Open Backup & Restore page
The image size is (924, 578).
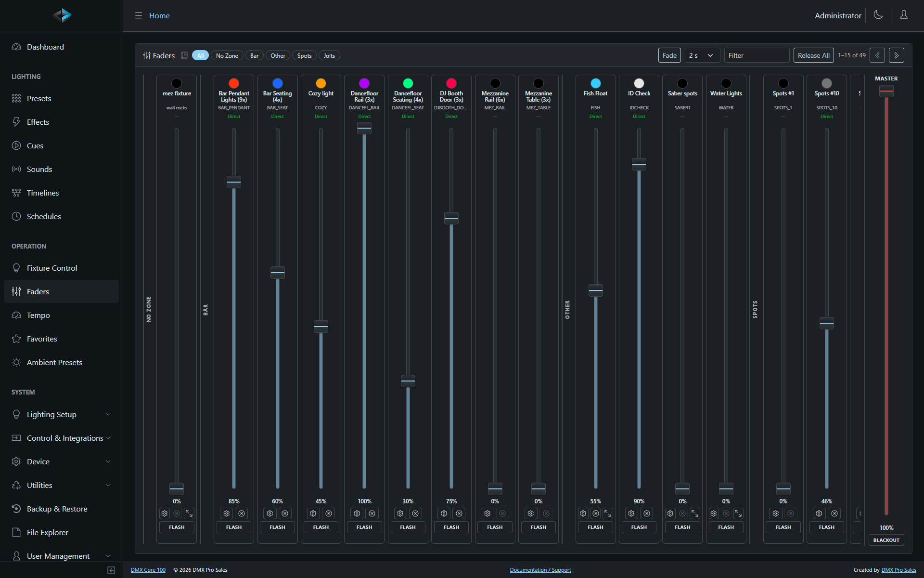coord(61,509)
